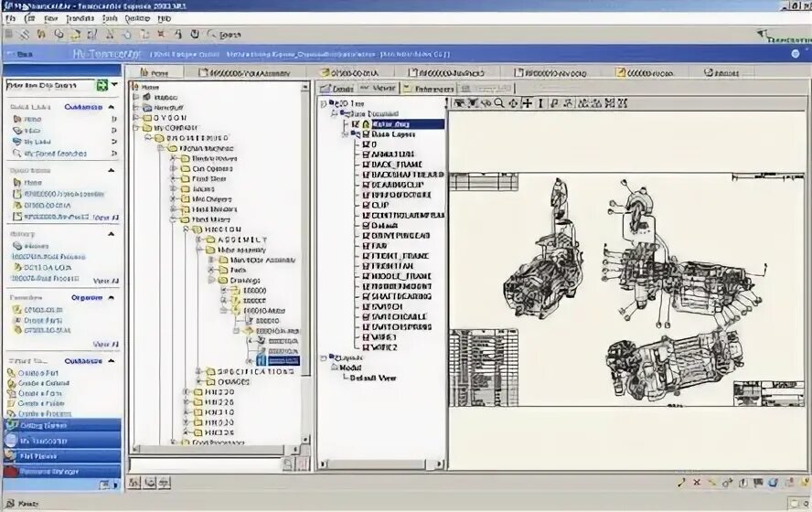Switch to the Details tab
The image size is (812, 512).
coord(337,89)
